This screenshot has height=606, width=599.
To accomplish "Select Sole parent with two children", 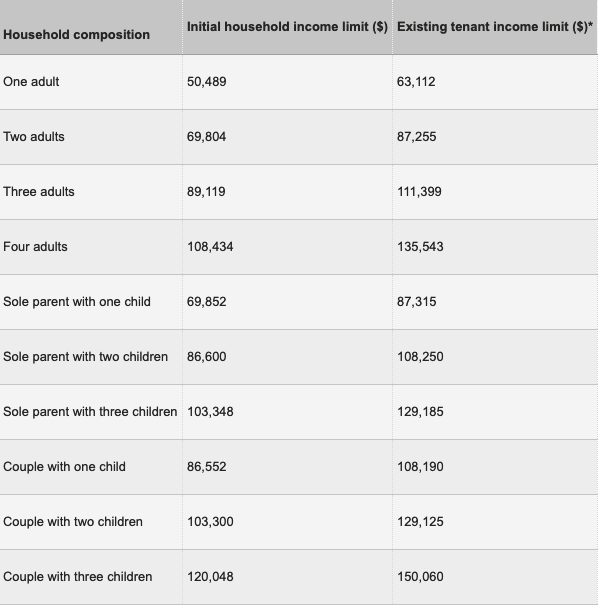I will 85,356.
